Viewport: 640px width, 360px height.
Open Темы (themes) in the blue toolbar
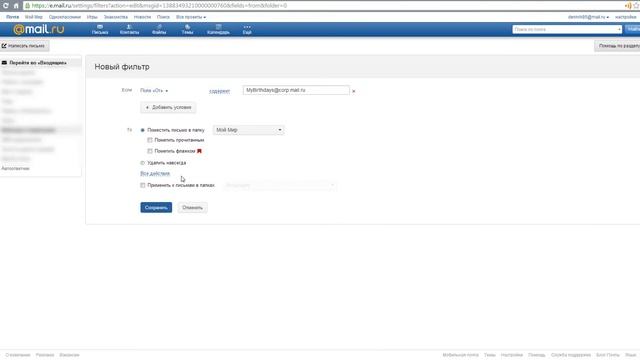coord(187,29)
